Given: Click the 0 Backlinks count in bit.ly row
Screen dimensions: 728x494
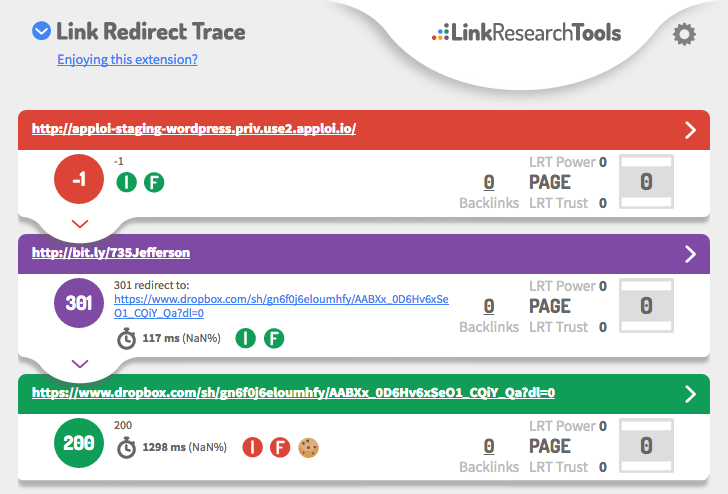Looking at the screenshot, I should pos(489,306).
